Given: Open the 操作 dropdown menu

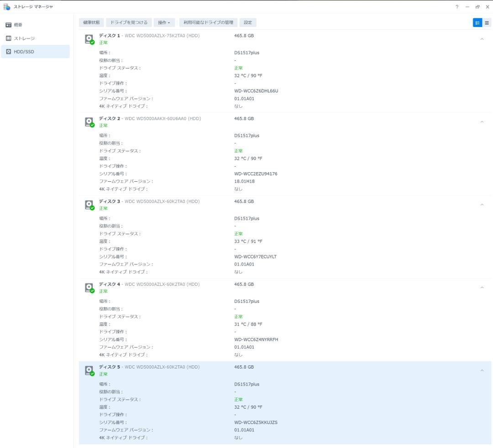Looking at the screenshot, I should (164, 22).
